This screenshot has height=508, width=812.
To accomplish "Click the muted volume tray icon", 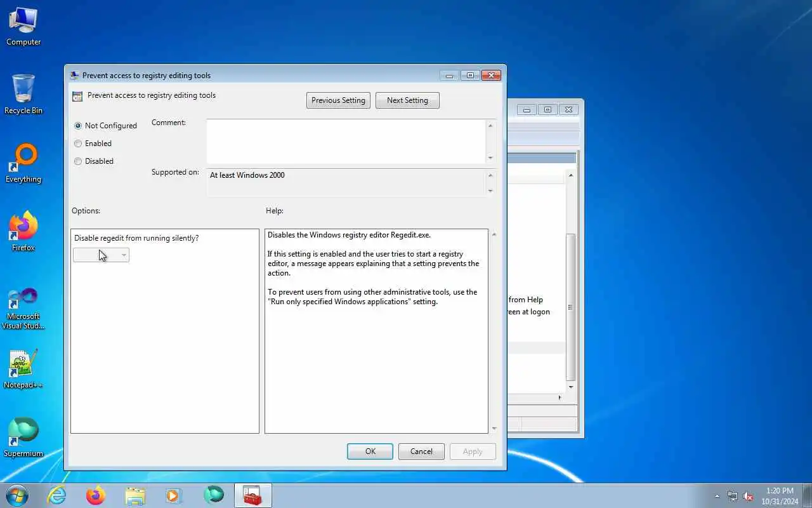I will coord(749,496).
